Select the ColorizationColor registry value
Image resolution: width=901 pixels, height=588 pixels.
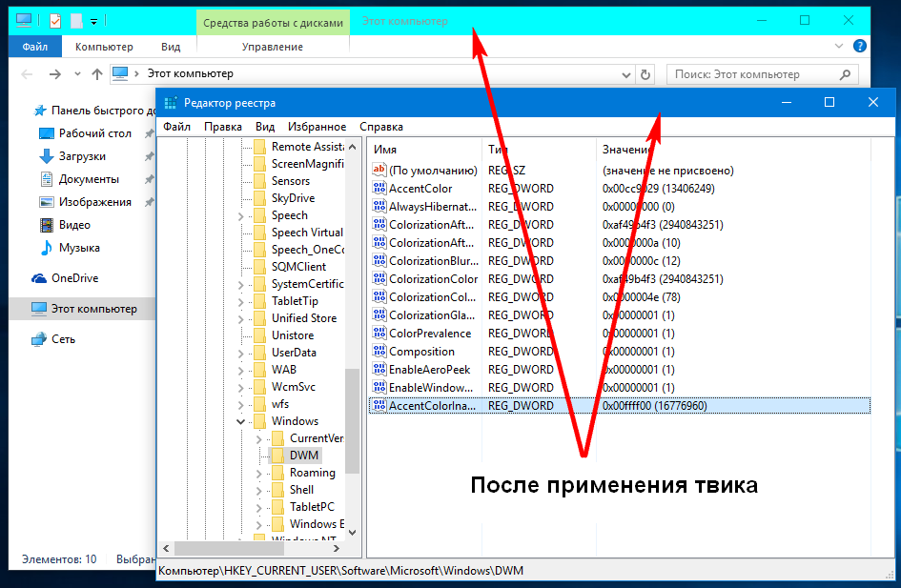[433, 279]
